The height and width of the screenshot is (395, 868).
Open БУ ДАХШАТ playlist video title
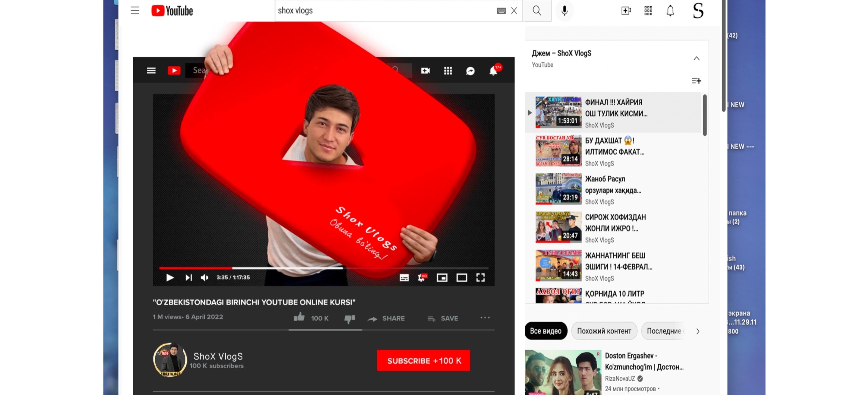pyautogui.click(x=615, y=146)
